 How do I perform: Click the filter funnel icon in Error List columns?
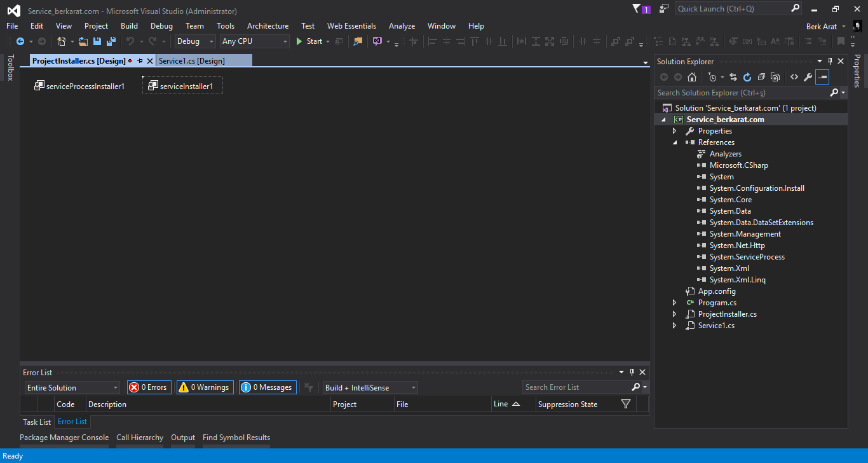[626, 404]
